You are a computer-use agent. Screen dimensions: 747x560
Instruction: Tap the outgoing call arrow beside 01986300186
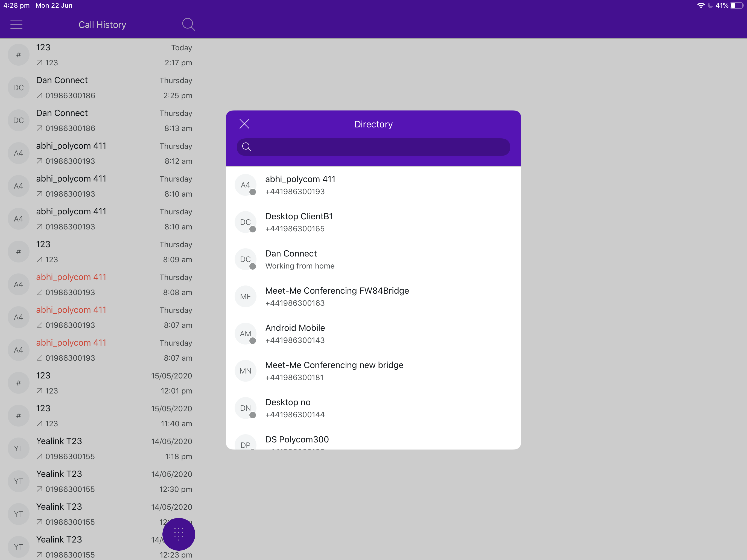click(x=39, y=96)
